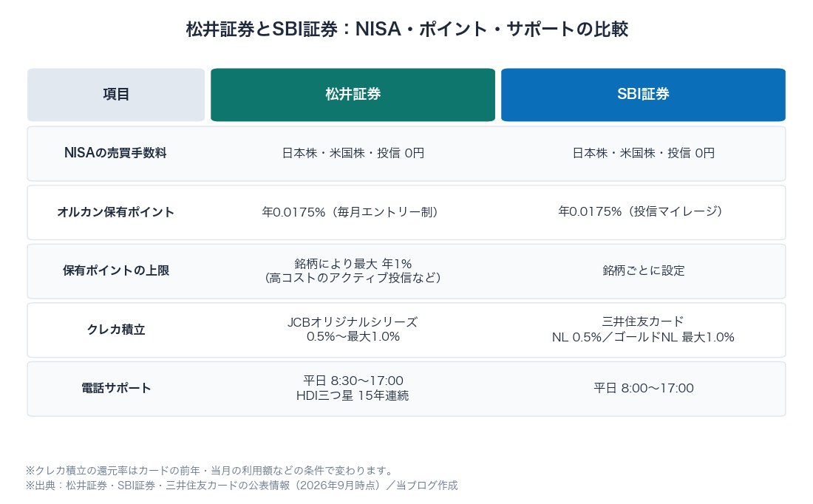The height and width of the screenshot is (504, 813).
Task: Click the NISAの売買手数料 row label
Action: 115,153
